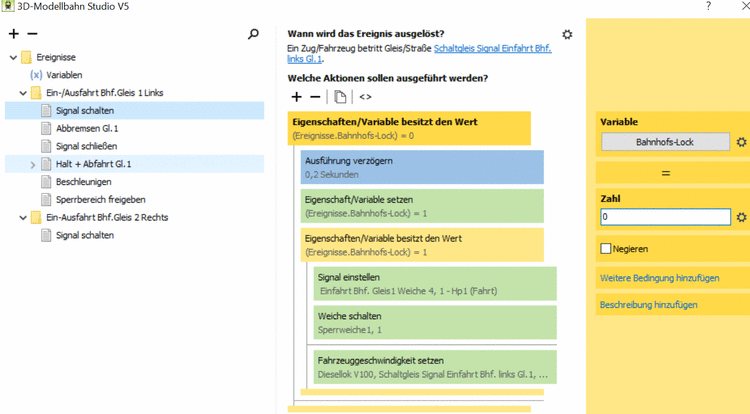Toggle the Negieren checkbox
This screenshot has height=414, width=750.
click(606, 248)
